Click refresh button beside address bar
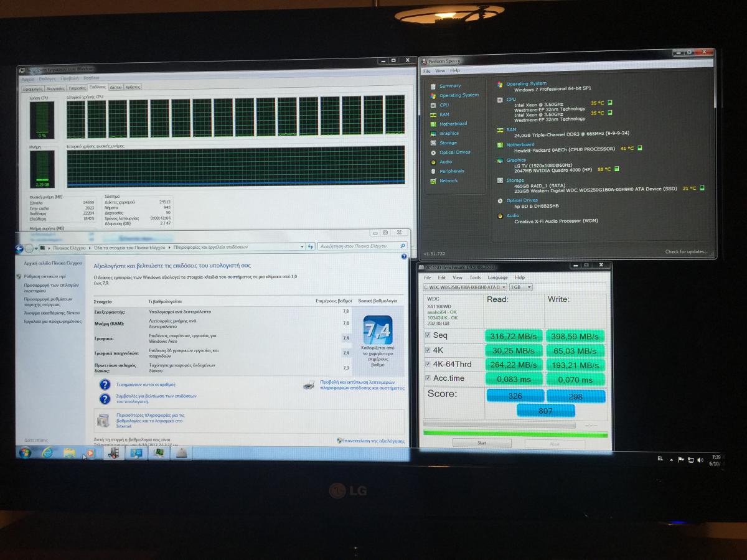 (311, 246)
